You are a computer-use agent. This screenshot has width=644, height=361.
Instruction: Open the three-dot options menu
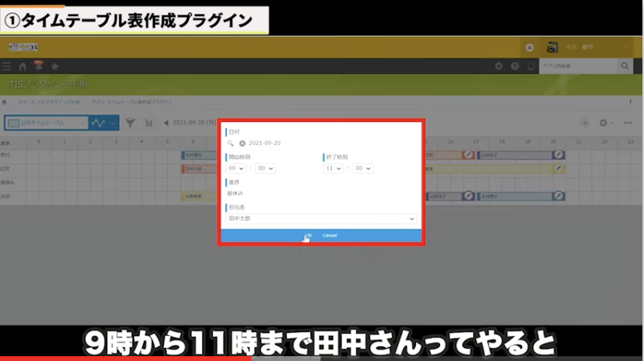tap(628, 123)
